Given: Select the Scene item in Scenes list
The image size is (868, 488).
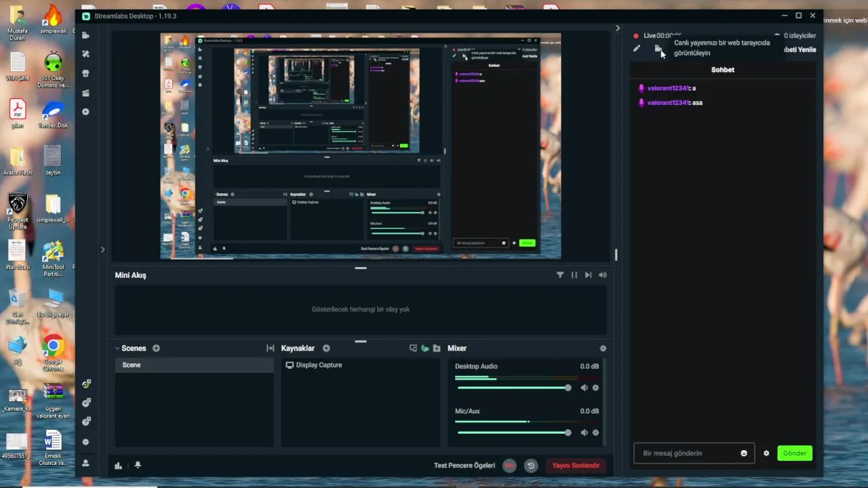Looking at the screenshot, I should pyautogui.click(x=194, y=365).
